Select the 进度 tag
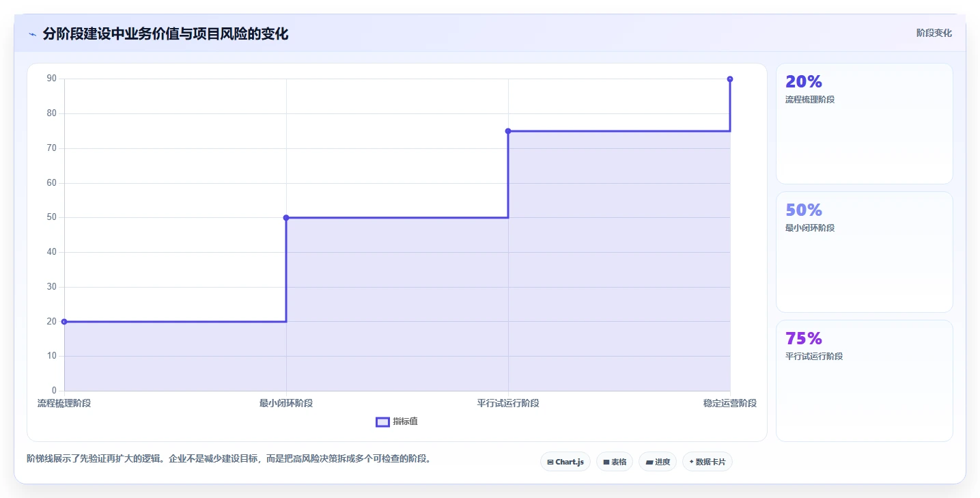The image size is (980, 498). (658, 462)
